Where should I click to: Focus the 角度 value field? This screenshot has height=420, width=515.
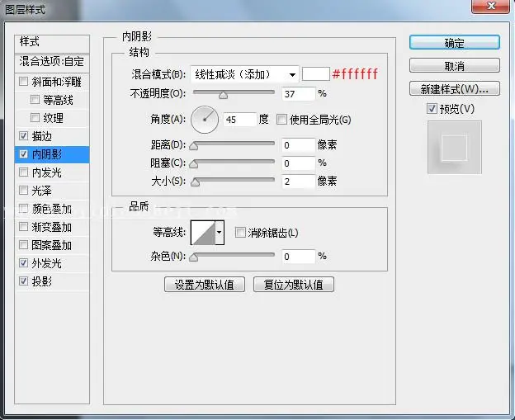[240, 120]
